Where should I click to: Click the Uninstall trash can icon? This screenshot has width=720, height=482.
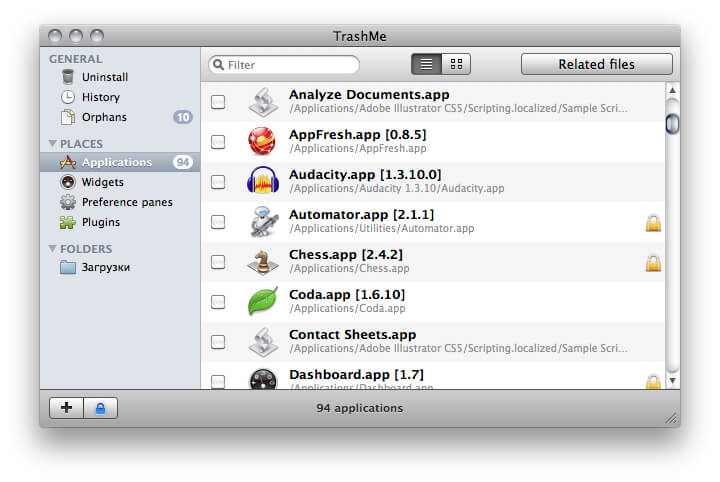[x=68, y=77]
